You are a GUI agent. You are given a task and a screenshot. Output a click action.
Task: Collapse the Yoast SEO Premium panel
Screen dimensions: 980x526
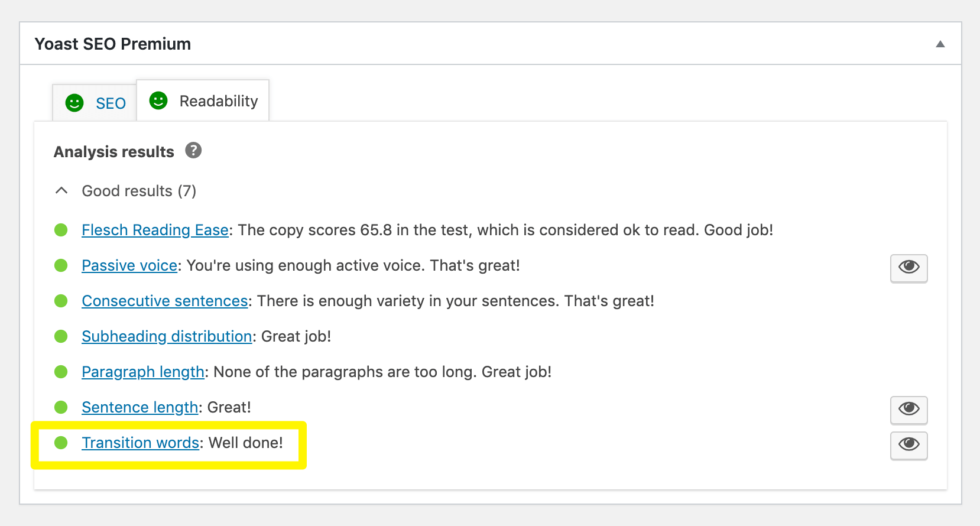tap(940, 43)
